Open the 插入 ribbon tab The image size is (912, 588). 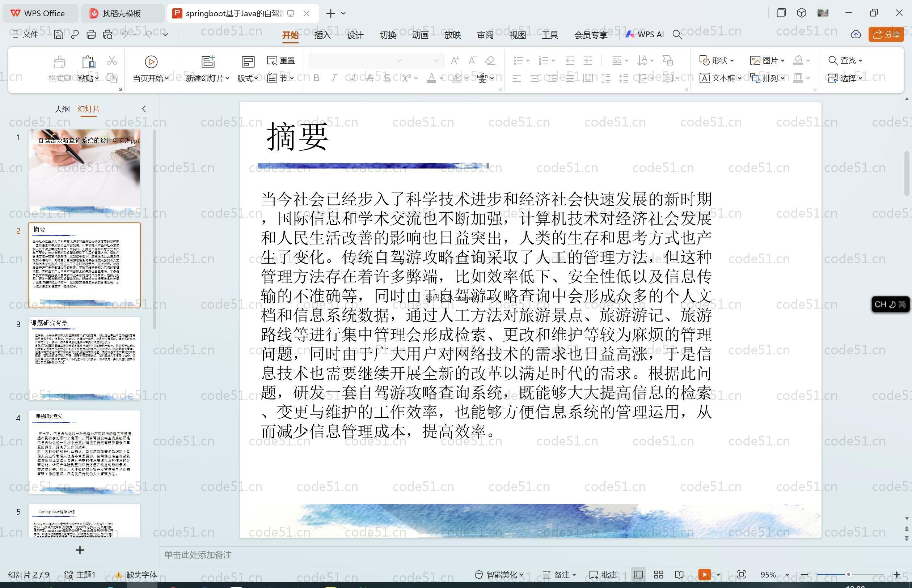click(322, 35)
